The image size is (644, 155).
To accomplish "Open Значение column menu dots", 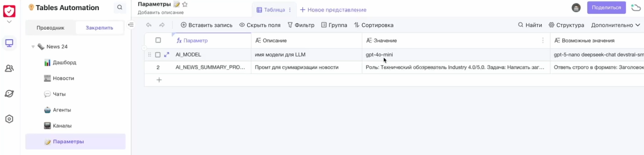I will point(543,41).
